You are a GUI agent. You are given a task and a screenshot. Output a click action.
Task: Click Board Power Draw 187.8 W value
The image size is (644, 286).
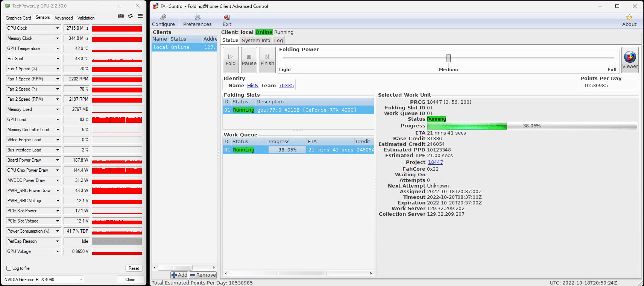point(77,160)
